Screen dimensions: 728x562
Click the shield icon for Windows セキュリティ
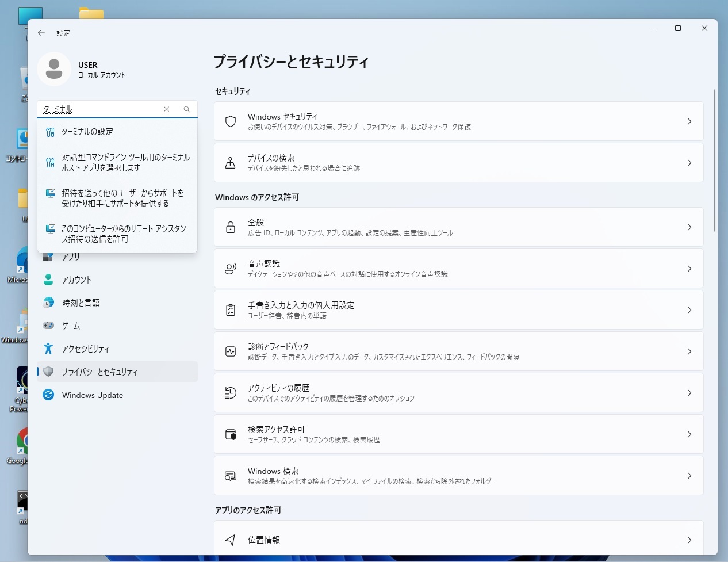(231, 121)
